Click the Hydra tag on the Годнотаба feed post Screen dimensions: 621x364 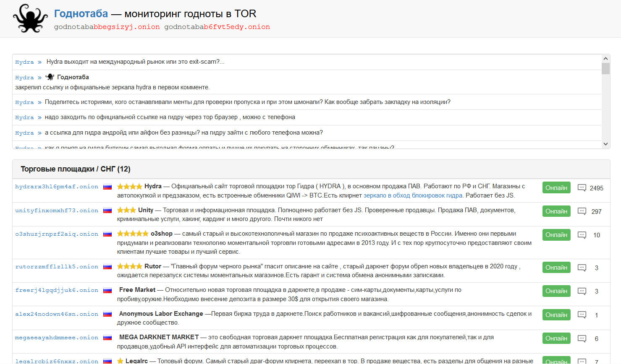point(24,78)
